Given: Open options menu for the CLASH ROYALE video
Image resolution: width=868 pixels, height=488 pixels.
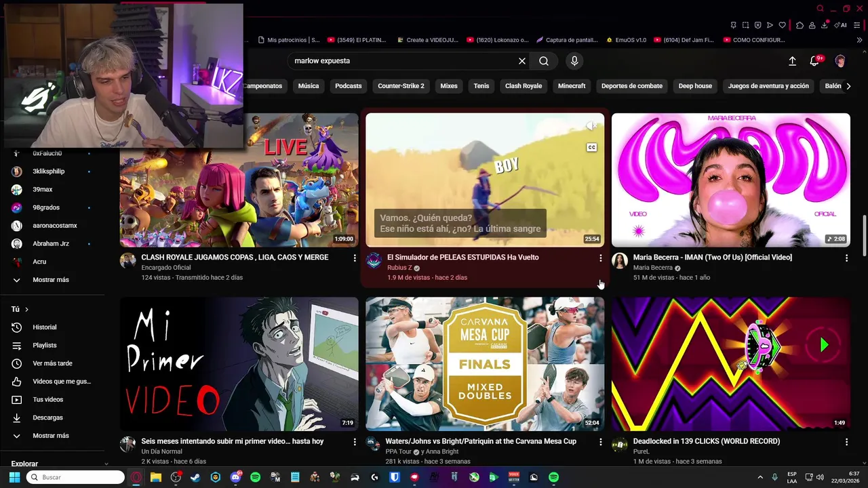Looking at the screenshot, I should click(354, 258).
